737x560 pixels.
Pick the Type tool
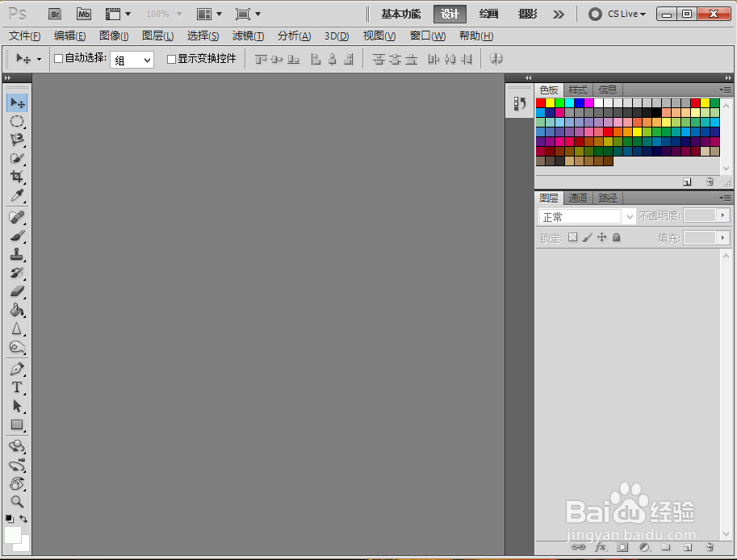(17, 387)
